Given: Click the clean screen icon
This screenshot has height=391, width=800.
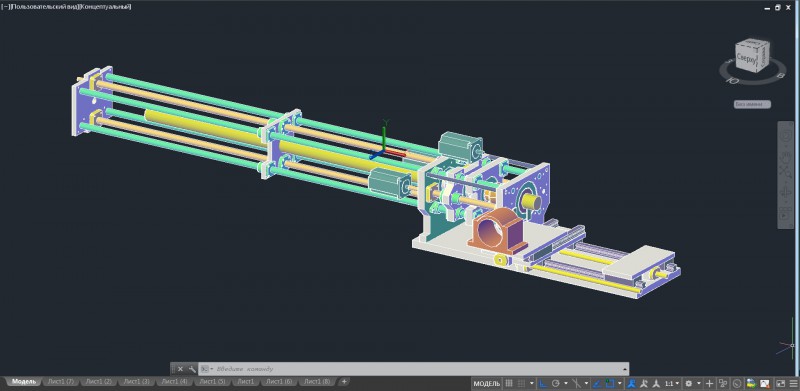Looking at the screenshot, I should tap(781, 383).
